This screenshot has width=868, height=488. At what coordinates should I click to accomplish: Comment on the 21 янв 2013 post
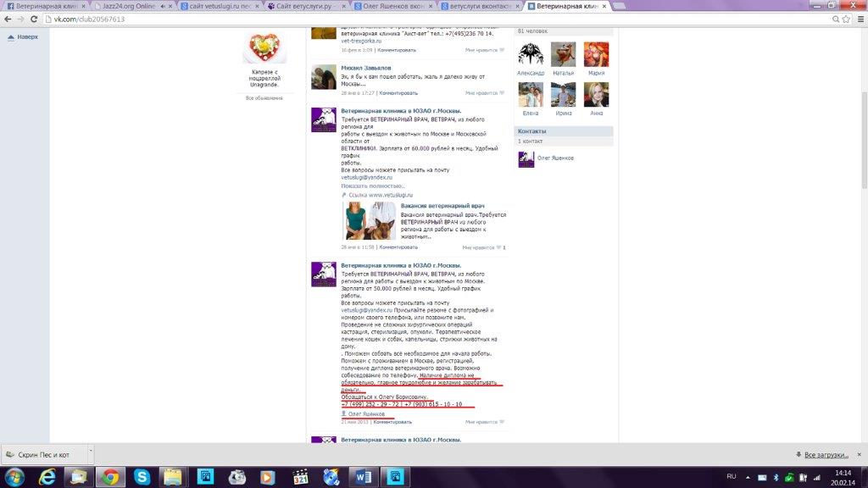(x=392, y=422)
